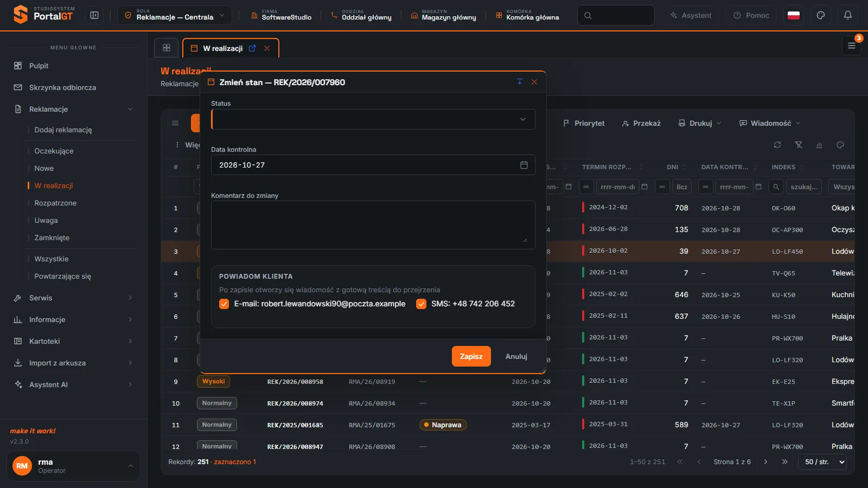Go to Pulpit in main menu
This screenshot has width=868, height=488.
coord(73,66)
